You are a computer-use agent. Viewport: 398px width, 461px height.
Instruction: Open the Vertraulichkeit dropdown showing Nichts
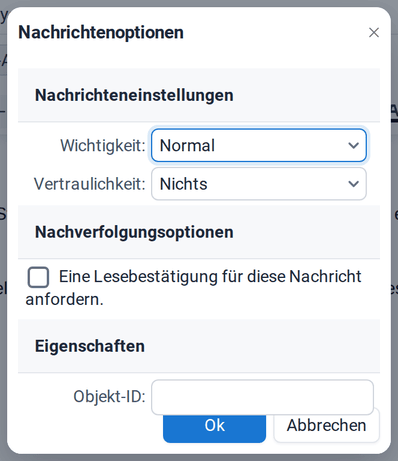tap(259, 184)
